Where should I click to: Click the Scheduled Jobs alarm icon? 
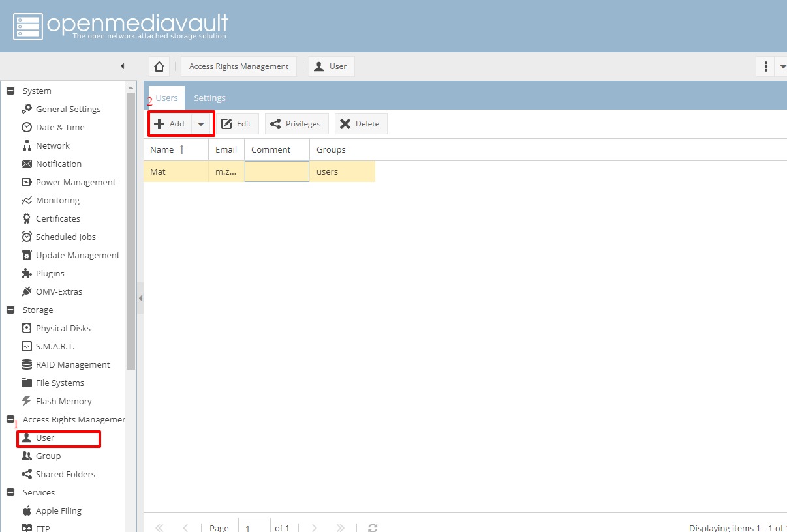(27, 237)
